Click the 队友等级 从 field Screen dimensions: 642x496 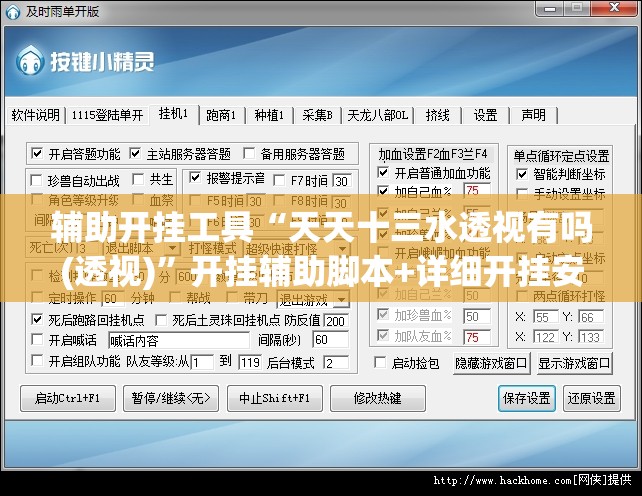[202, 362]
